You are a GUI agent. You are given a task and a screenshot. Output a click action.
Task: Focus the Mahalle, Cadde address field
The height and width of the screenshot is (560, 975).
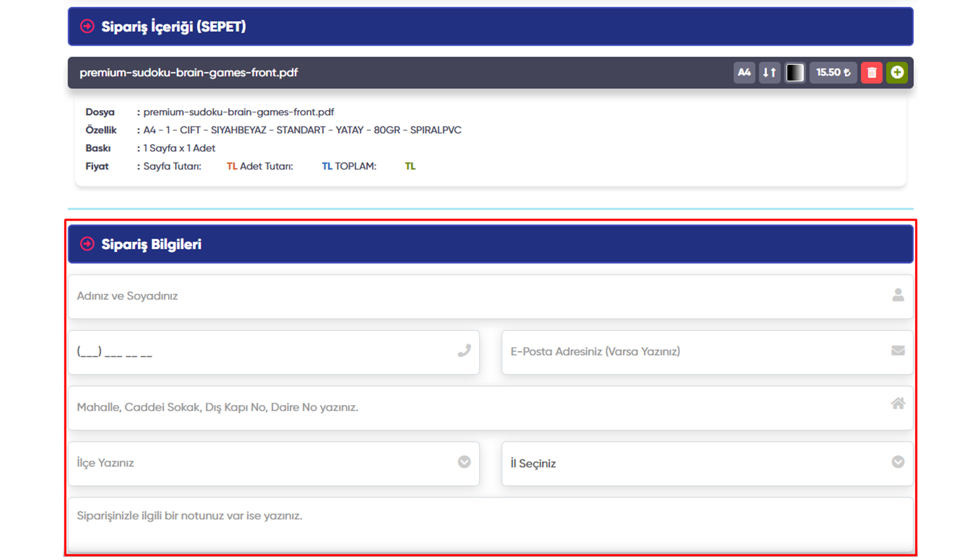point(490,408)
